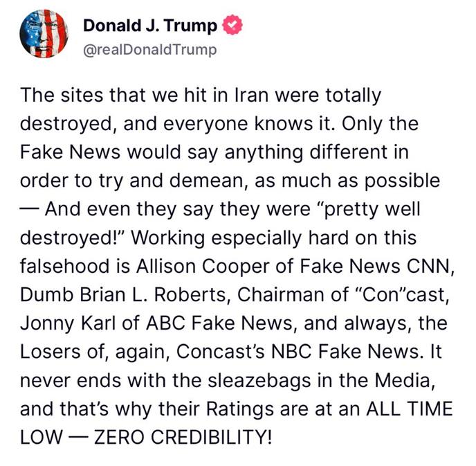Click the @realDonaldTrump handle
Screen dimensions: 476x466
(150, 50)
